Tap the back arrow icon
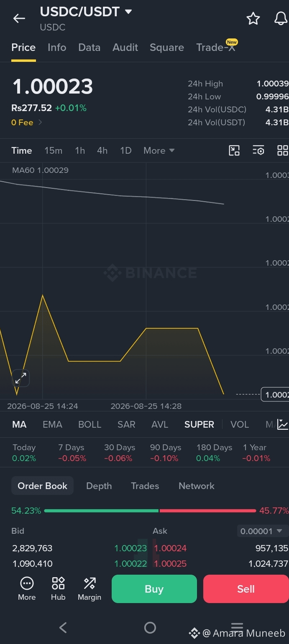This screenshot has width=289, height=644. (19, 18)
